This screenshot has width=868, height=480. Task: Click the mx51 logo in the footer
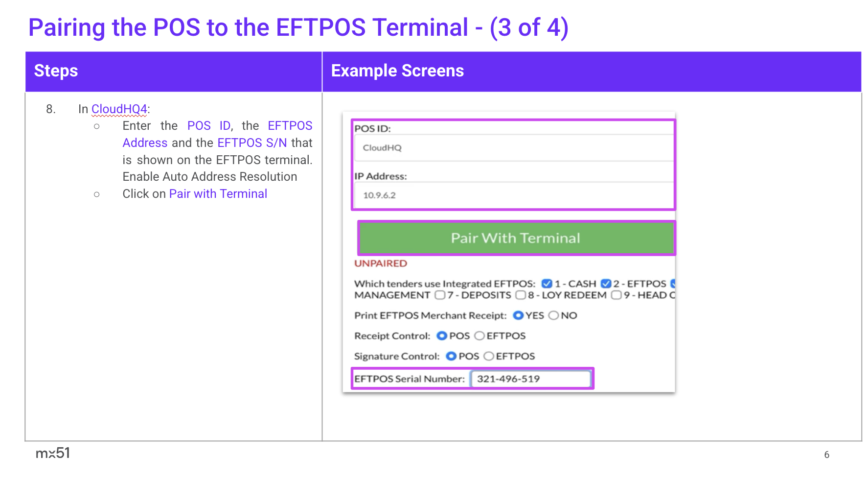pos(53,453)
